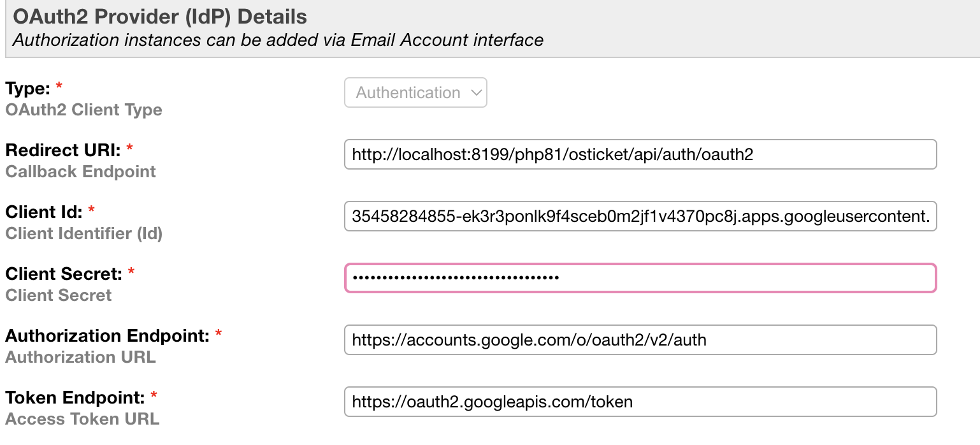This screenshot has width=980, height=445.
Task: Click the chevron arrow of Type selector
Action: click(x=475, y=92)
